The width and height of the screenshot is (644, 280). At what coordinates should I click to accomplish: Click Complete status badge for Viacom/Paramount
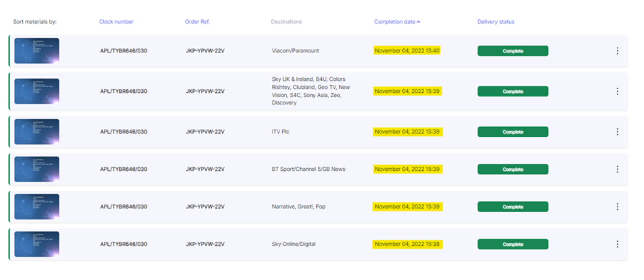513,51
